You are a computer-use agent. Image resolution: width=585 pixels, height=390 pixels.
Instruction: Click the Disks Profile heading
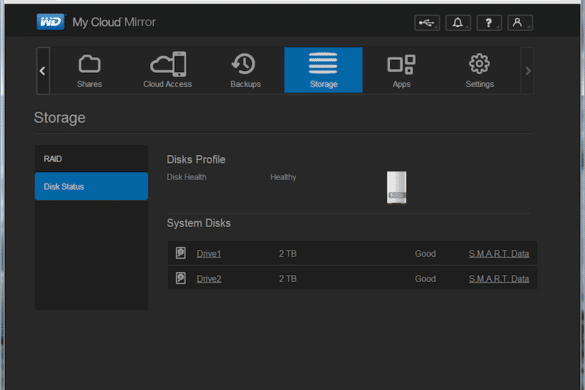196,160
